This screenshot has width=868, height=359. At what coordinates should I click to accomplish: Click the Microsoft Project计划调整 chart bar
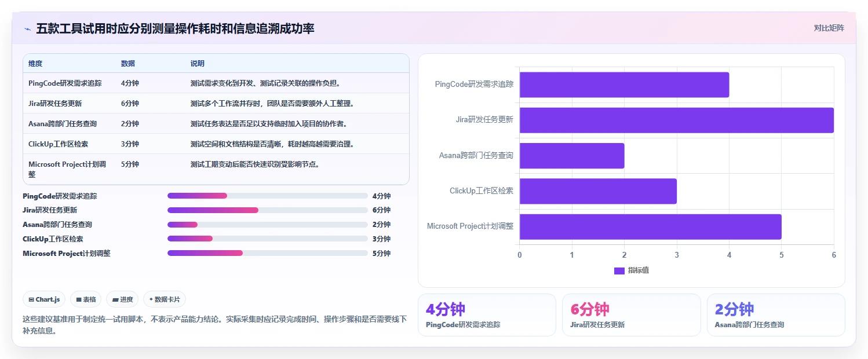tap(650, 226)
